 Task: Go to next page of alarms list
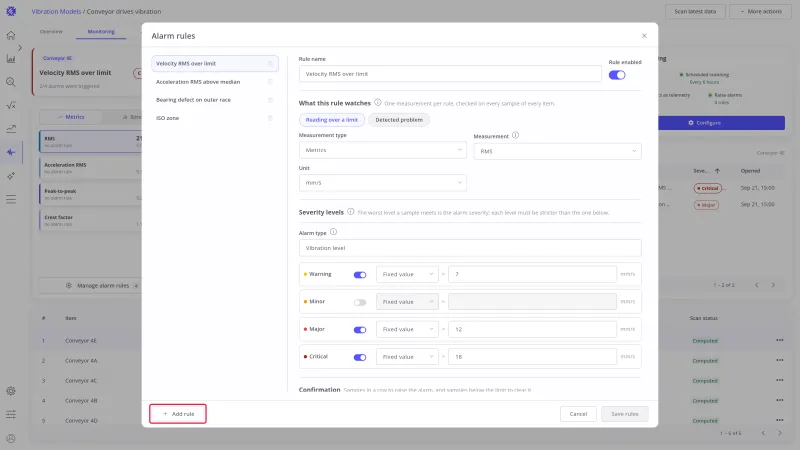click(773, 285)
